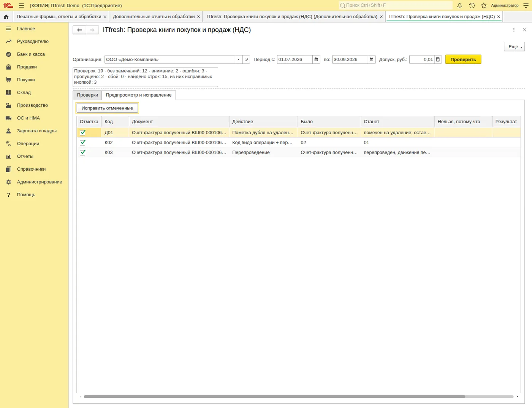Switch to Дополнительные отчеты и обработки tab
This screenshot has height=408, width=532.
[154, 17]
